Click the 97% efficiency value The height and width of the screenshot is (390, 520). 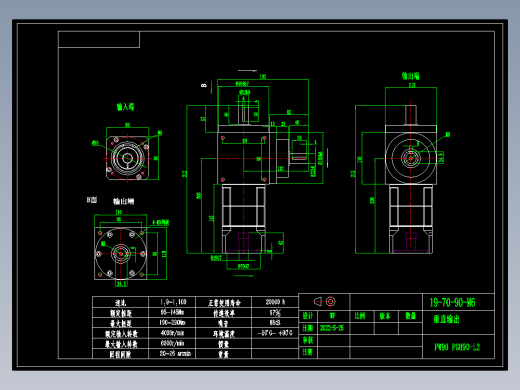(x=275, y=313)
